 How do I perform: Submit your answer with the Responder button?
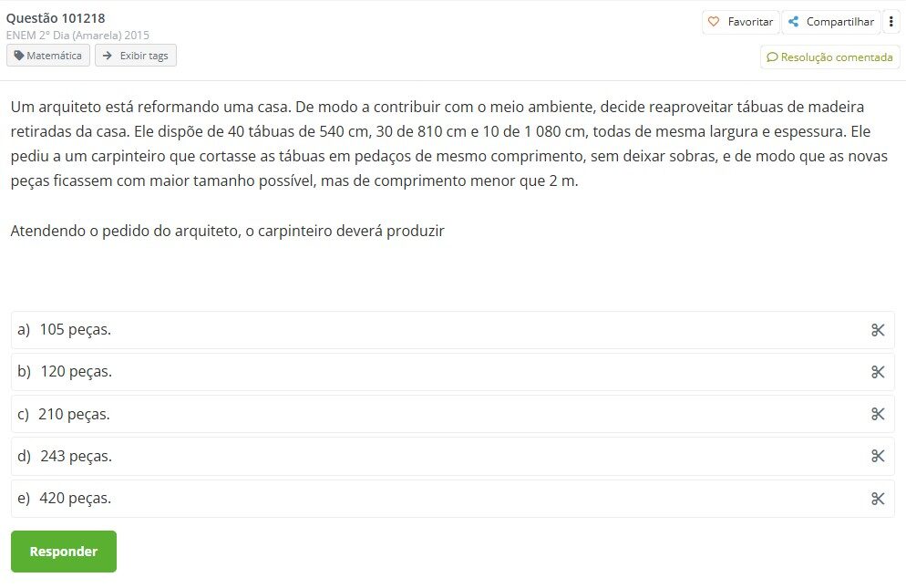point(63,551)
